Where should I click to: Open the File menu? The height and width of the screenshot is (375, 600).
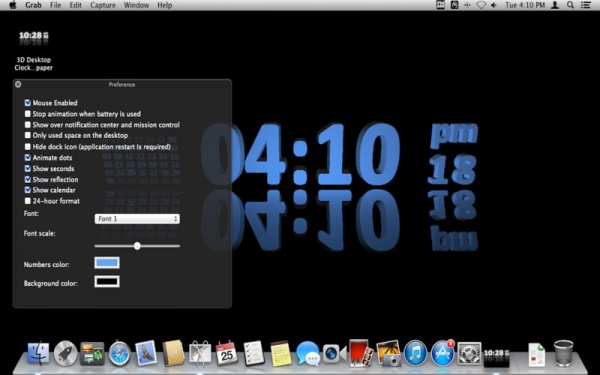click(x=55, y=5)
